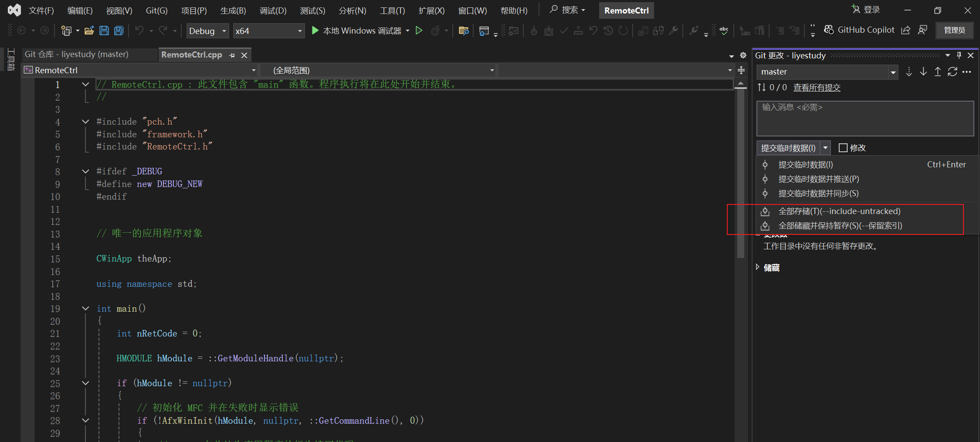Click the spell check abc icon
This screenshot has width=980, height=442.
pos(724,31)
